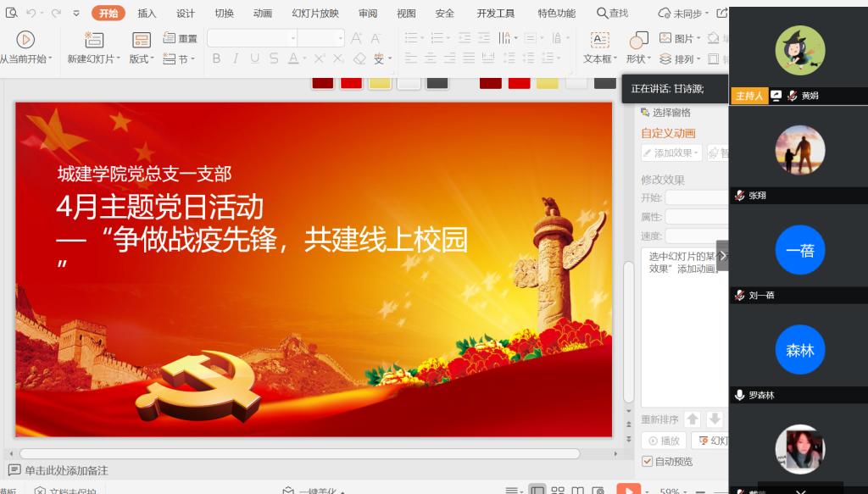Switch to the 开始 ribbon tab
Image resolution: width=868 pixels, height=494 pixels.
[x=108, y=14]
